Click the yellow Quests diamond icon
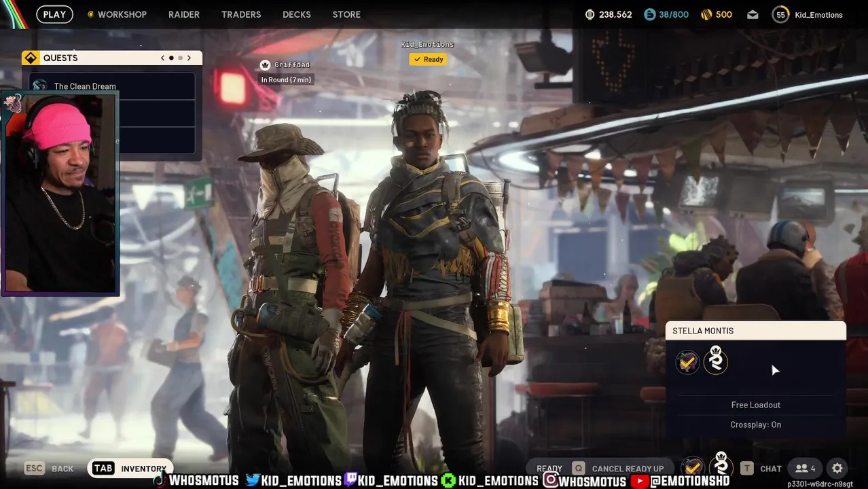Screen dimensions: 868x489 [x=31, y=58]
